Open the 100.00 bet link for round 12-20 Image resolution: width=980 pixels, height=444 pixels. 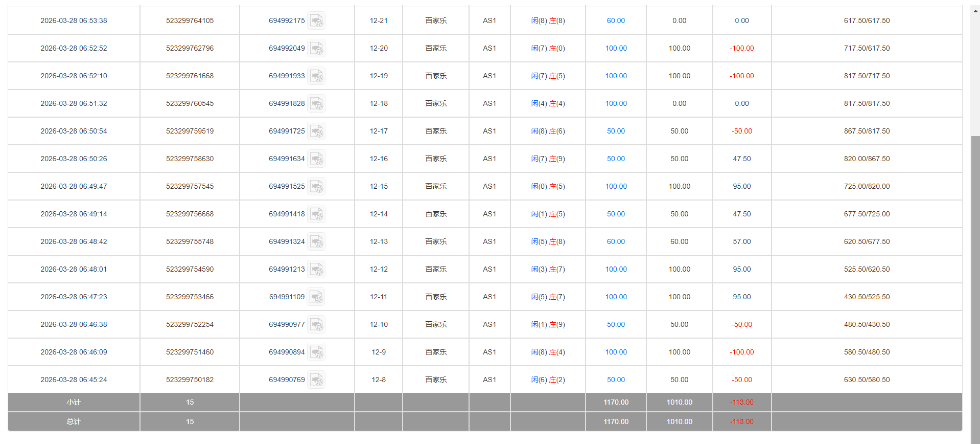[x=616, y=48]
